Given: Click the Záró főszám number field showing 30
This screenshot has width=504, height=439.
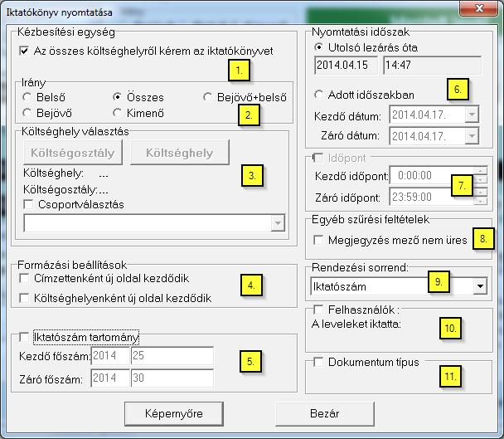Looking at the screenshot, I should pos(172,378).
